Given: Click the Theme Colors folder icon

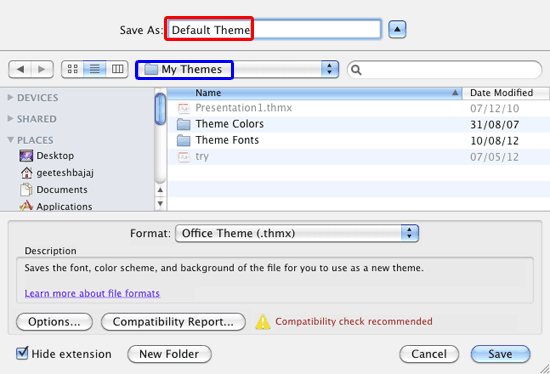Looking at the screenshot, I should 183,124.
